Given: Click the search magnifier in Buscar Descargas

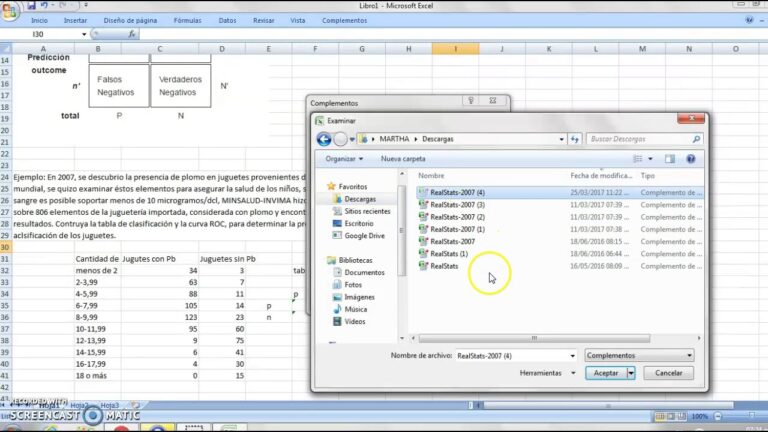Looking at the screenshot, I should point(696,139).
